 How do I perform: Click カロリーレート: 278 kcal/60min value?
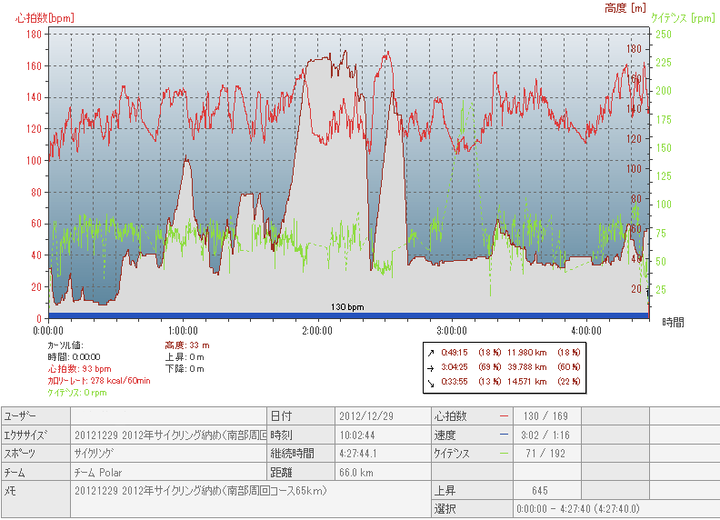(99, 381)
